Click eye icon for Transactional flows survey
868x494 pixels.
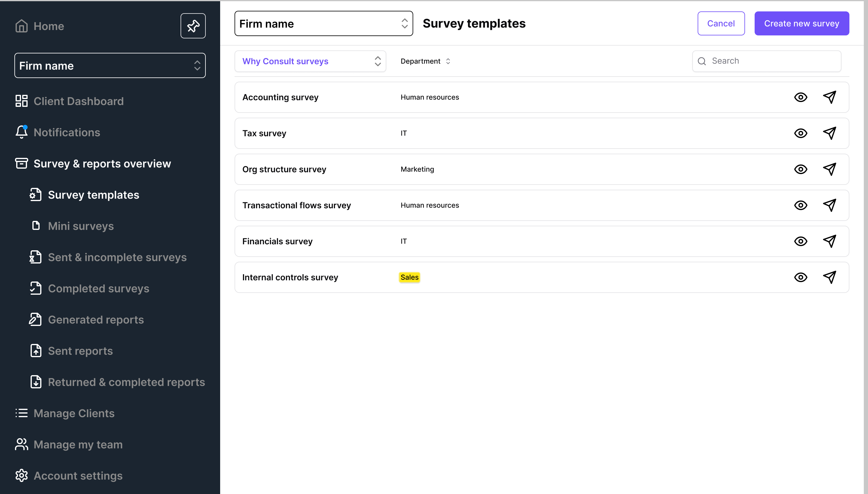coord(801,205)
